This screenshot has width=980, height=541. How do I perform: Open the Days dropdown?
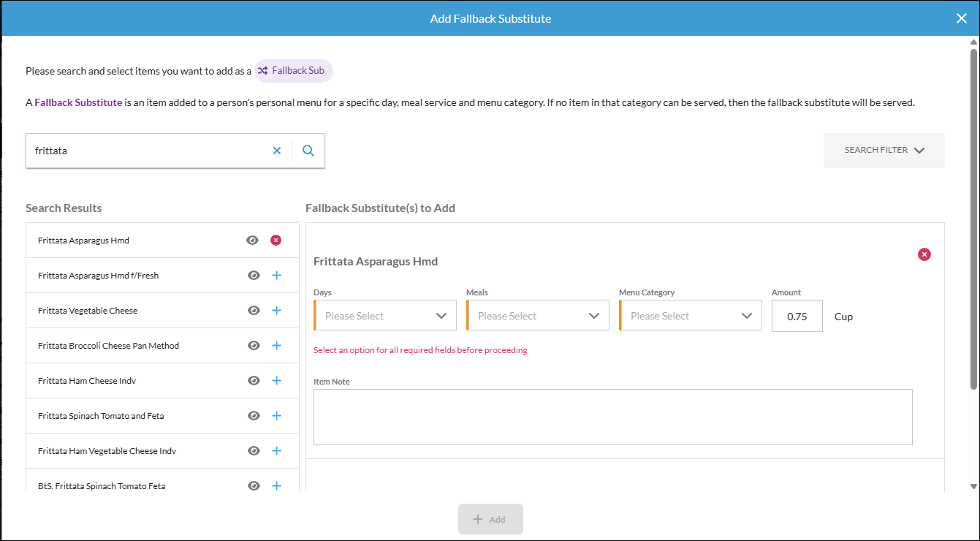point(385,315)
